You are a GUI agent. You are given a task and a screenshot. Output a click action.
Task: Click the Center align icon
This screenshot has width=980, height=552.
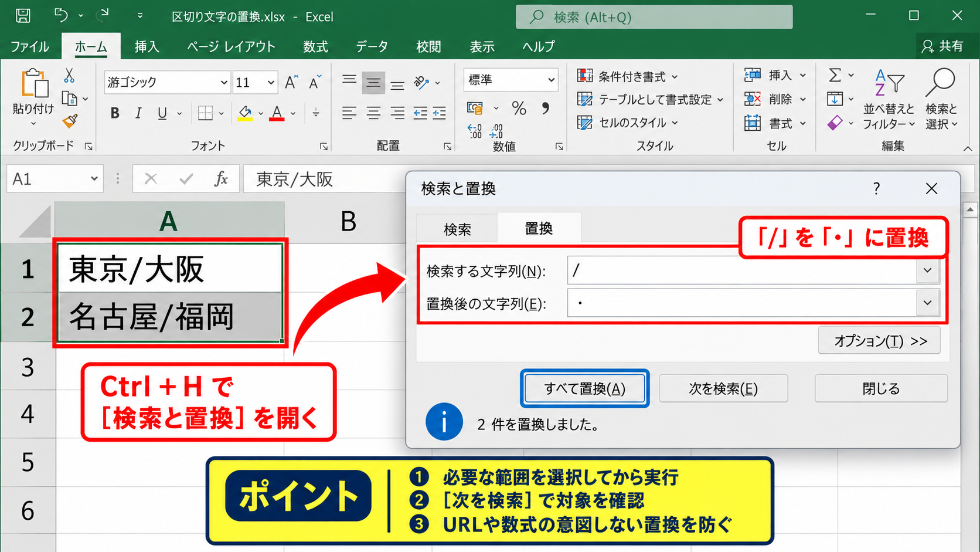coord(373,113)
